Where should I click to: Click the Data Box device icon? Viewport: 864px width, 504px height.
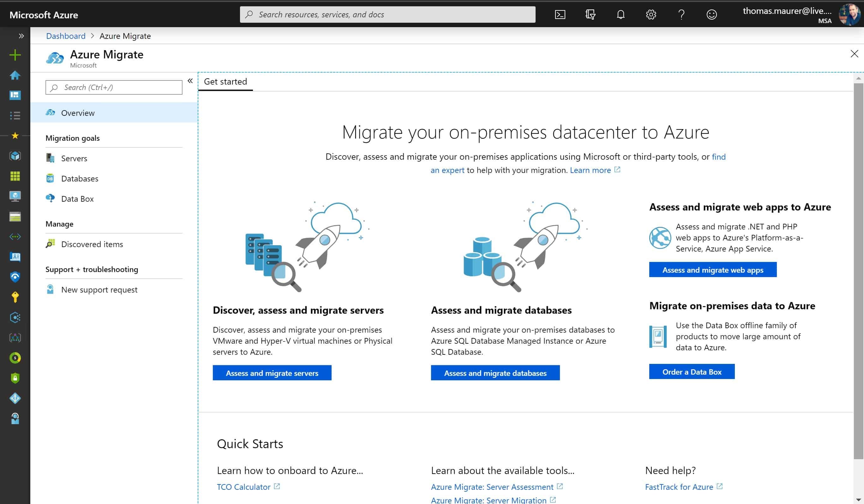tap(658, 336)
